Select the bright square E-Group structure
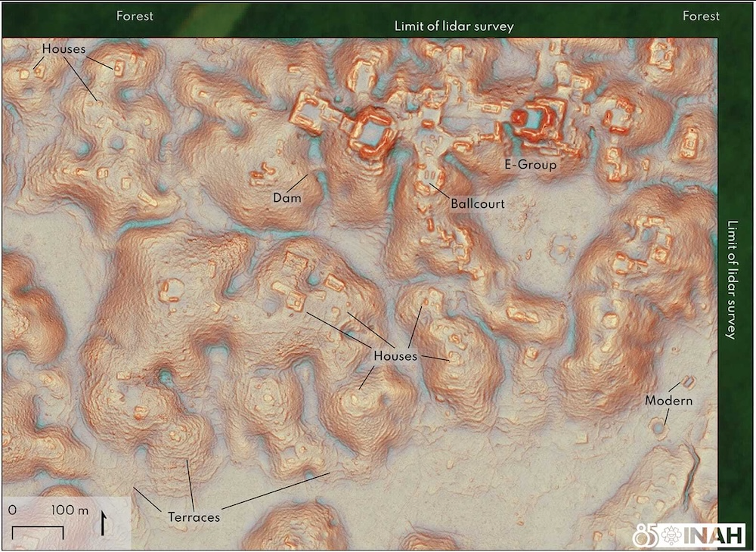This screenshot has height=552, width=756. pyautogui.click(x=535, y=121)
